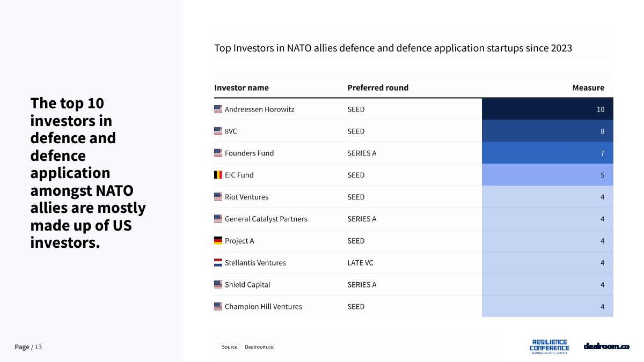The image size is (644, 362).
Task: Click the US flag beside Andreessen Horowitz
Action: (x=218, y=109)
